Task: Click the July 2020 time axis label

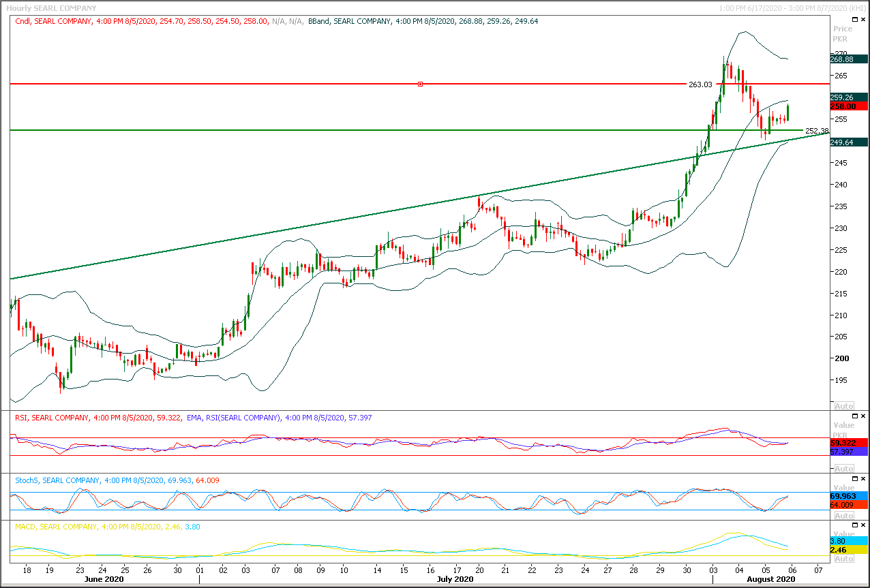Action: click(x=455, y=579)
